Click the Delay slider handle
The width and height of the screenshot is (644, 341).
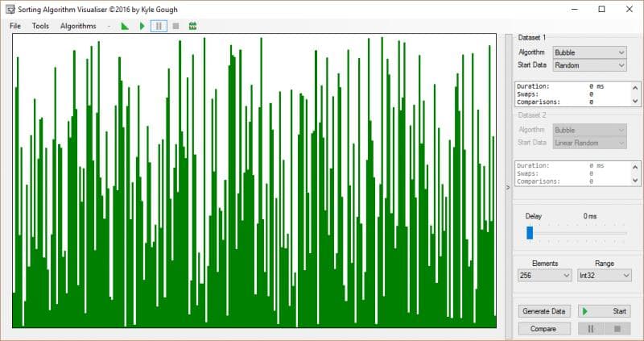[x=530, y=233]
